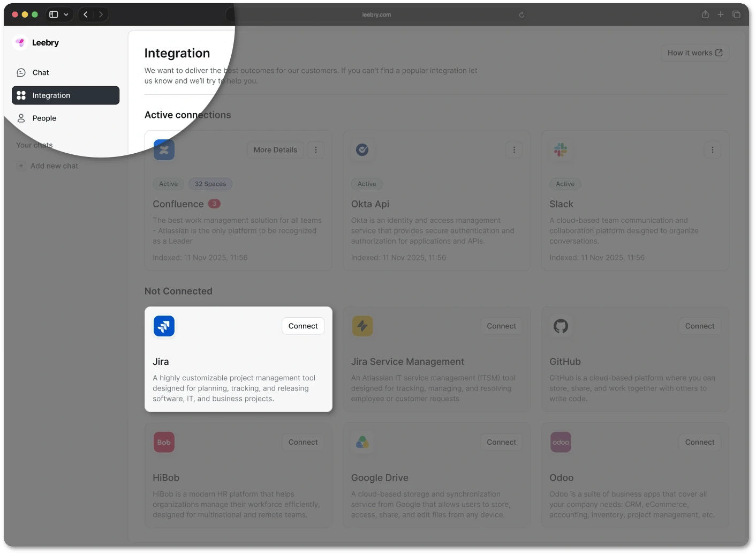Image resolution: width=756 pixels, height=554 pixels.
Task: Click the Slack card title
Action: tap(561, 204)
